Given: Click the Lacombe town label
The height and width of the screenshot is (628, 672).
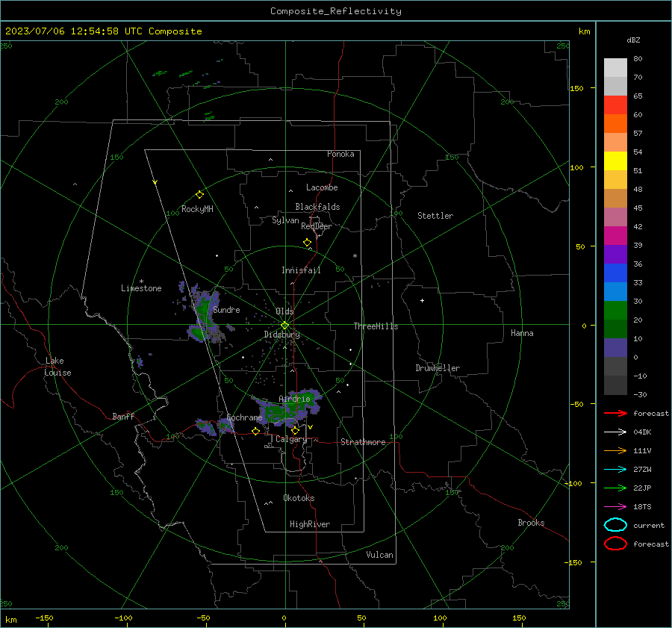Looking at the screenshot, I should click(x=322, y=187).
